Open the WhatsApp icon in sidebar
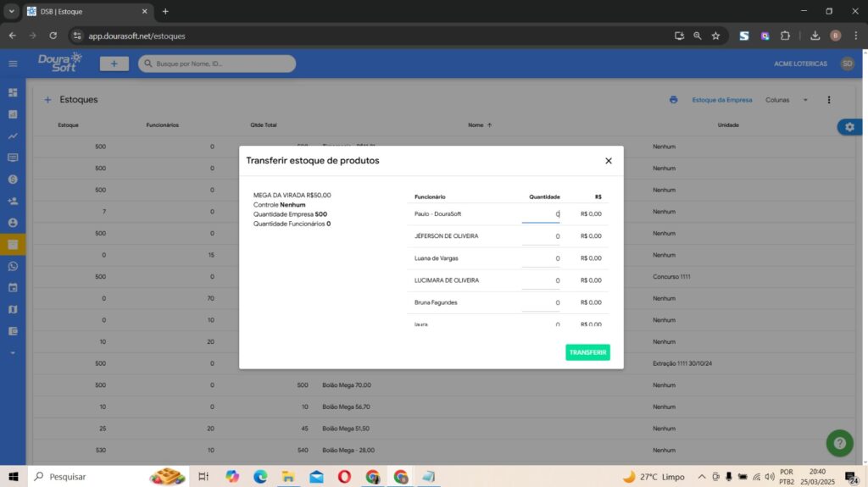The image size is (868, 487). pyautogui.click(x=13, y=266)
